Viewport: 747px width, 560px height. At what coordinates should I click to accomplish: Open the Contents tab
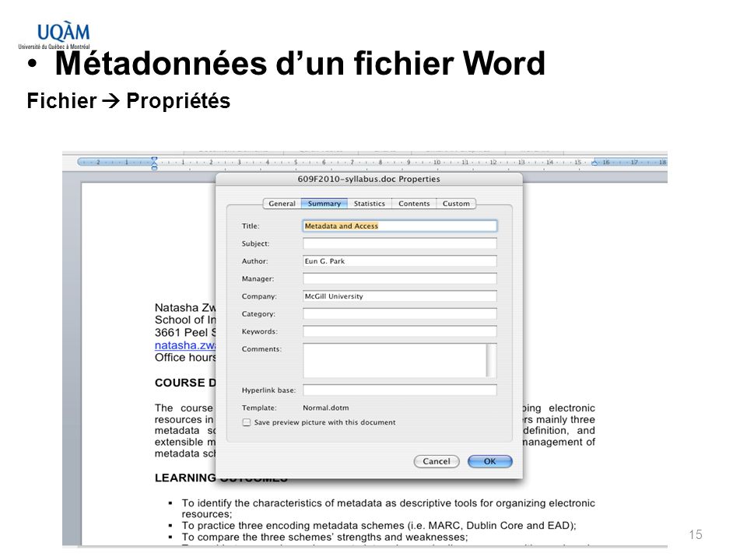tap(414, 203)
